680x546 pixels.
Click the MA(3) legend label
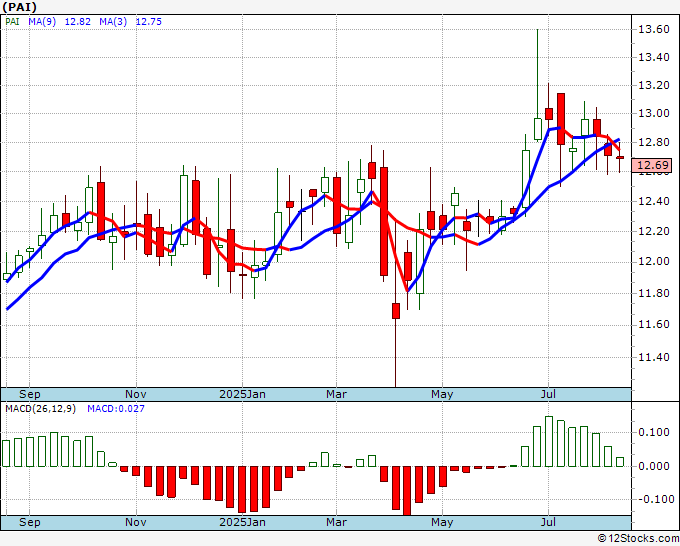113,22
